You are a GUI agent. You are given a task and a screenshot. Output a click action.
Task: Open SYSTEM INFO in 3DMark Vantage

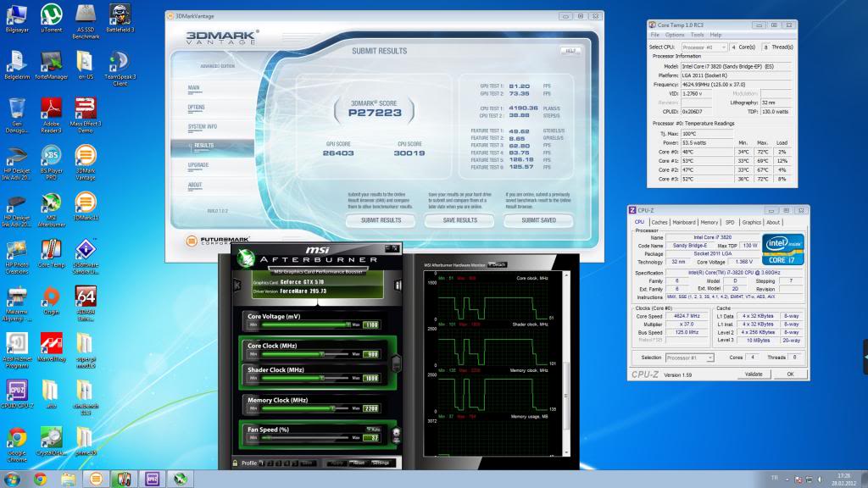203,127
